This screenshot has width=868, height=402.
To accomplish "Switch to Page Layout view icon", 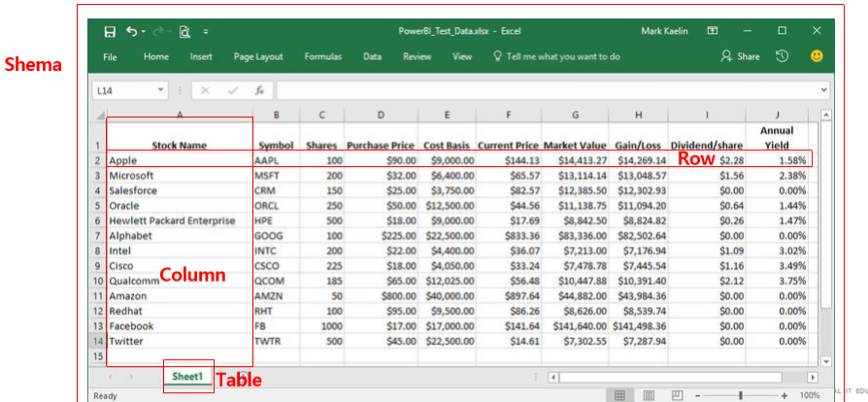I will point(649,395).
